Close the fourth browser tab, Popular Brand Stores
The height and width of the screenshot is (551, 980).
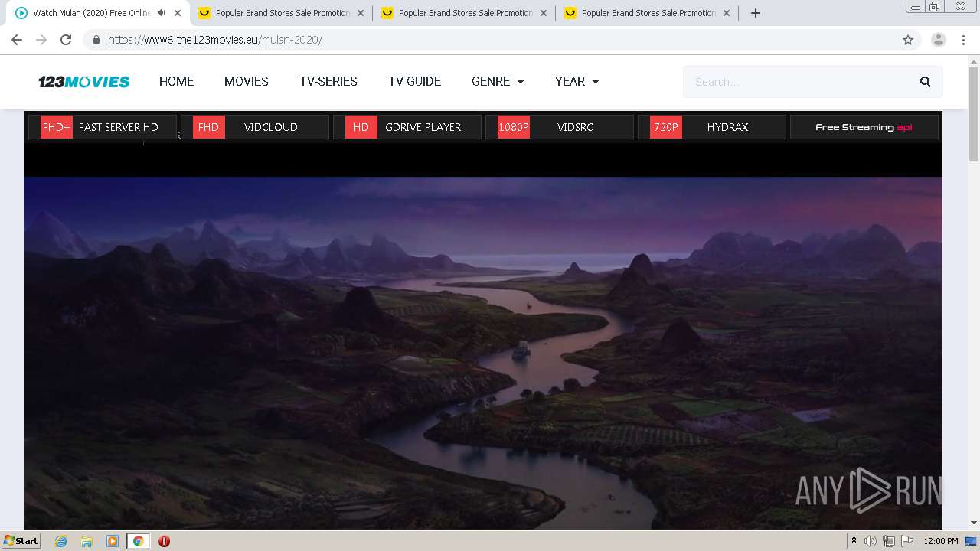pos(727,13)
